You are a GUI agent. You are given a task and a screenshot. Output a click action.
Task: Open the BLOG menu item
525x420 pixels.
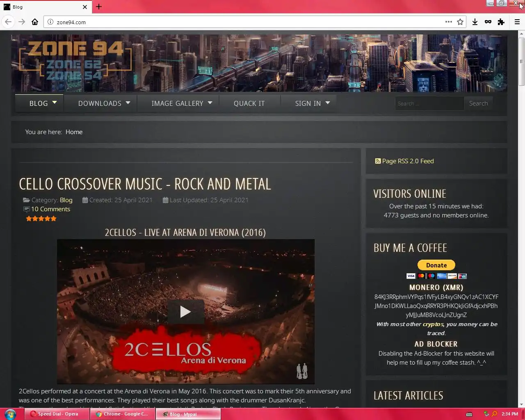coord(39,103)
